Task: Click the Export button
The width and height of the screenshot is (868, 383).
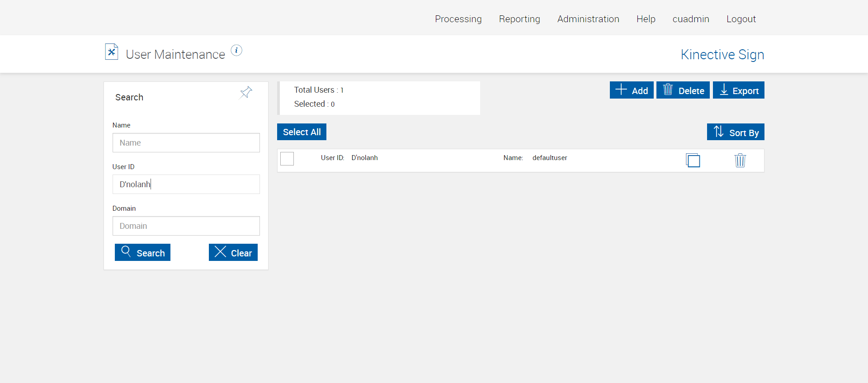Action: coord(739,90)
